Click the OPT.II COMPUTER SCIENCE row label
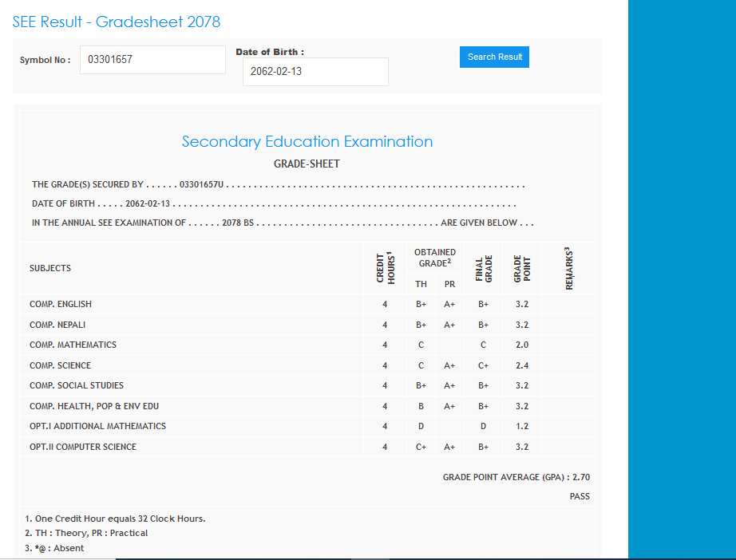 pyautogui.click(x=83, y=447)
